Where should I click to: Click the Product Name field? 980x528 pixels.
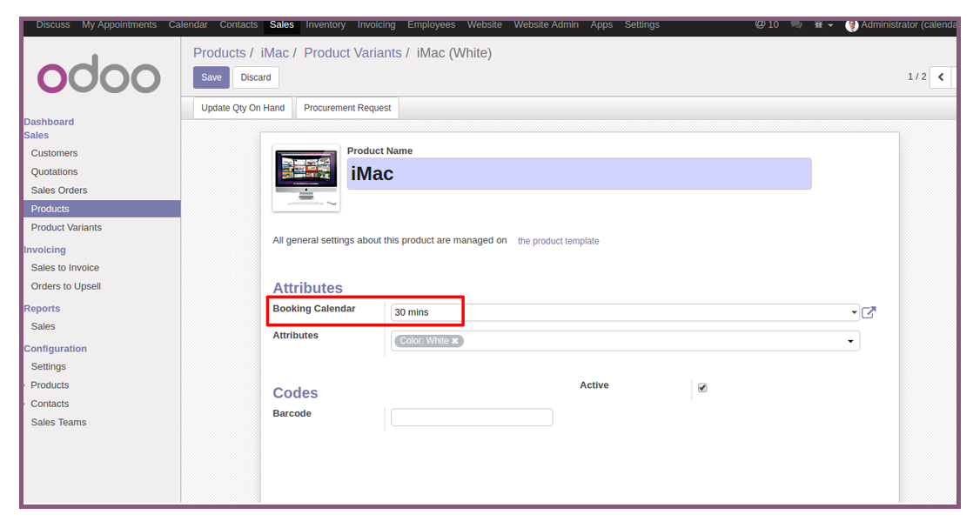(x=580, y=174)
